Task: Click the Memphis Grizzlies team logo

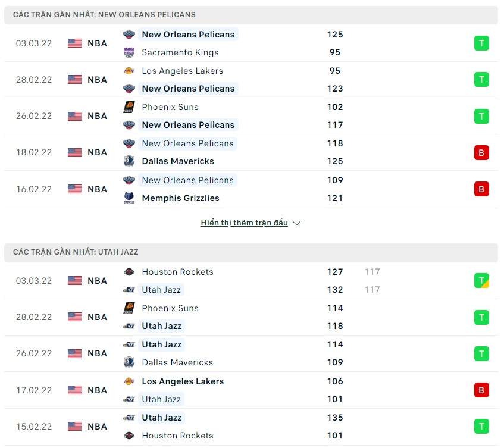Action: (x=129, y=198)
